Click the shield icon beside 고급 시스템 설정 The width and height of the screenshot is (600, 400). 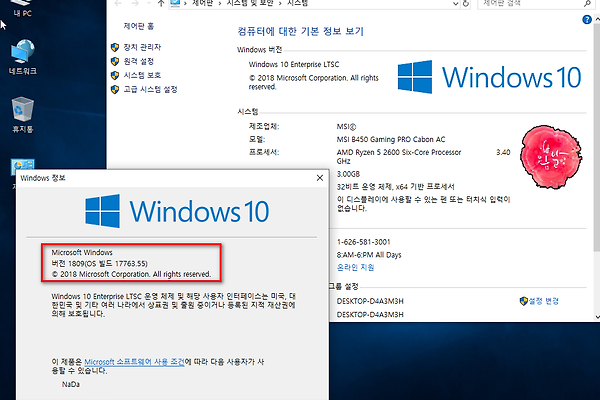(x=115, y=90)
